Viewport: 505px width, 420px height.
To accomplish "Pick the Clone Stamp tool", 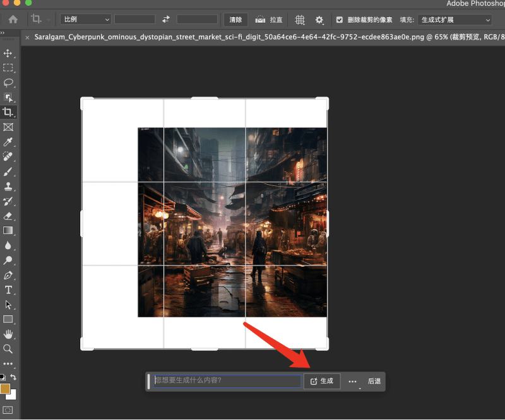I will tap(9, 186).
